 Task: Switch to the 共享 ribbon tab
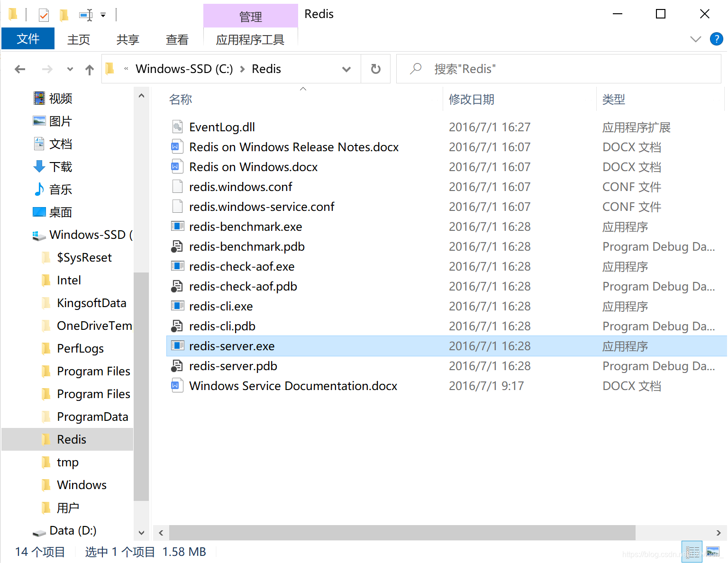(x=128, y=39)
